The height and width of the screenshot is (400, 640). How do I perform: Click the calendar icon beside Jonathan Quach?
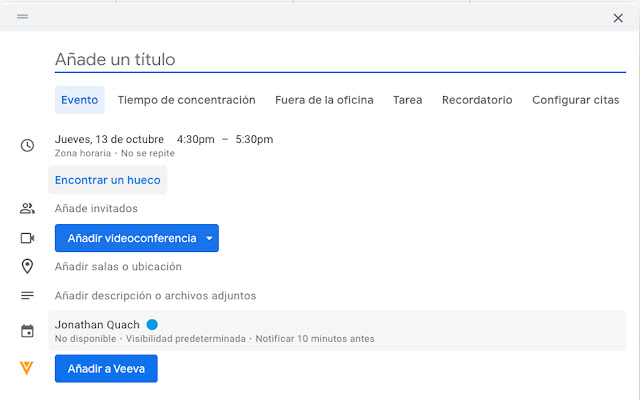27,331
